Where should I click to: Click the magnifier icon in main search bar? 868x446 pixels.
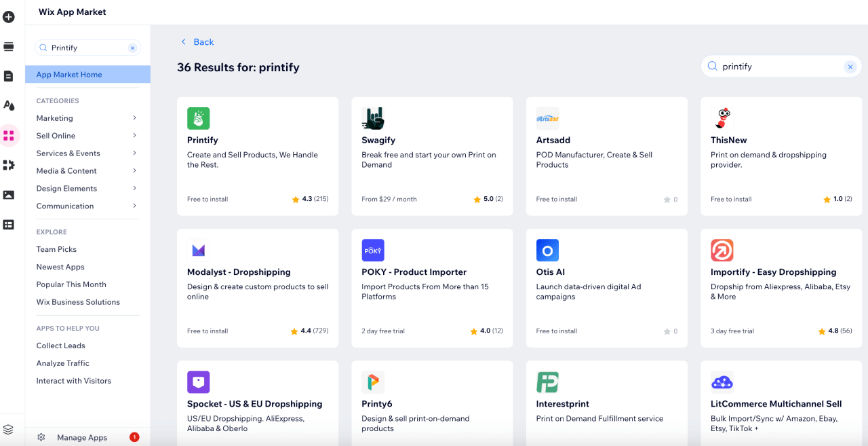click(x=712, y=67)
